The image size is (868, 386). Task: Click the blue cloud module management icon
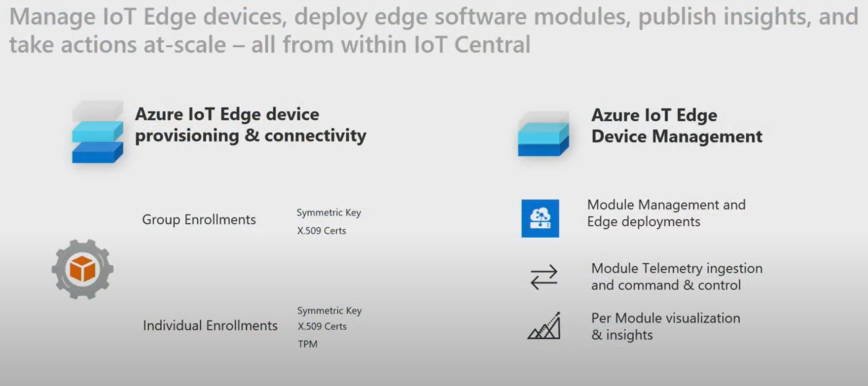click(x=540, y=218)
